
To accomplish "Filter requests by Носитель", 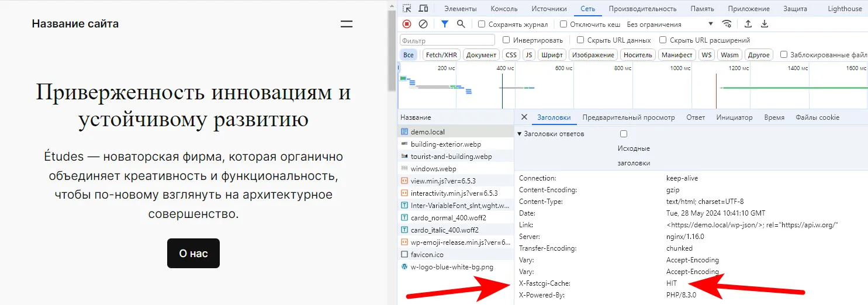I will [638, 55].
